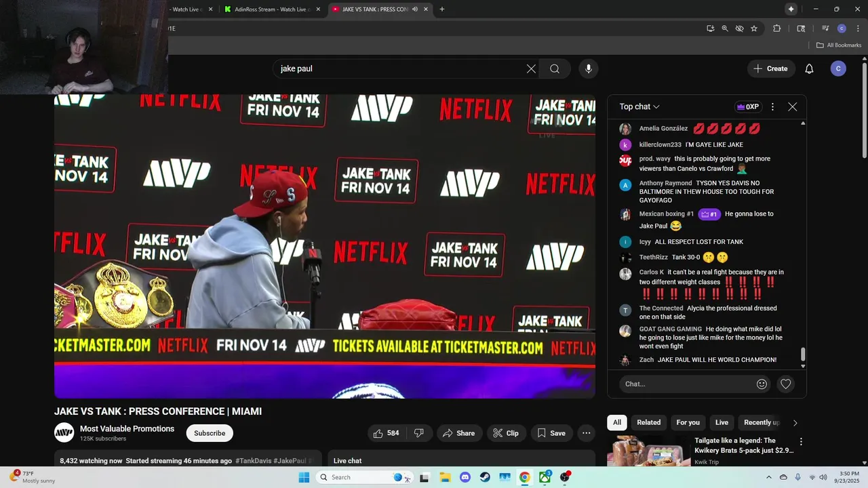Expand the Top chat mode dropdown
The width and height of the screenshot is (868, 488).
(x=639, y=106)
